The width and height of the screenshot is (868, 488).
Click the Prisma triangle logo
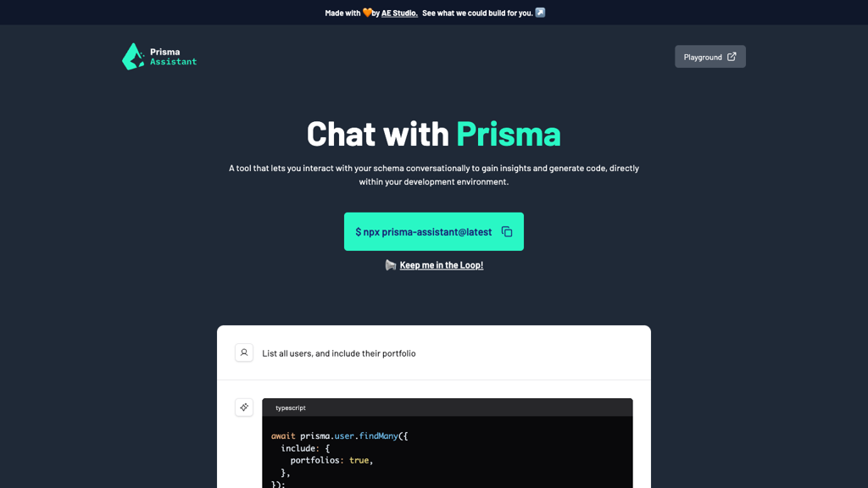pyautogui.click(x=133, y=56)
